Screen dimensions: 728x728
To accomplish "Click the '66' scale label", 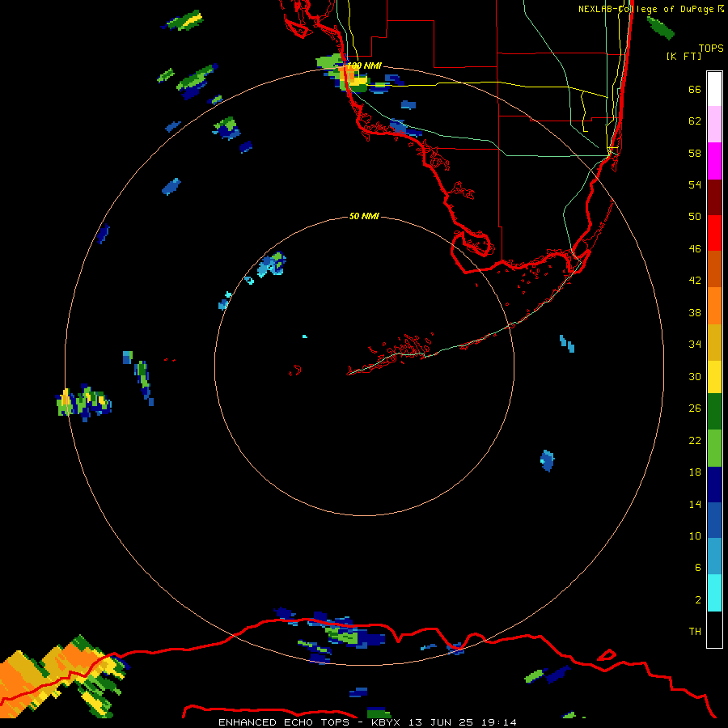I will pyautogui.click(x=695, y=90).
